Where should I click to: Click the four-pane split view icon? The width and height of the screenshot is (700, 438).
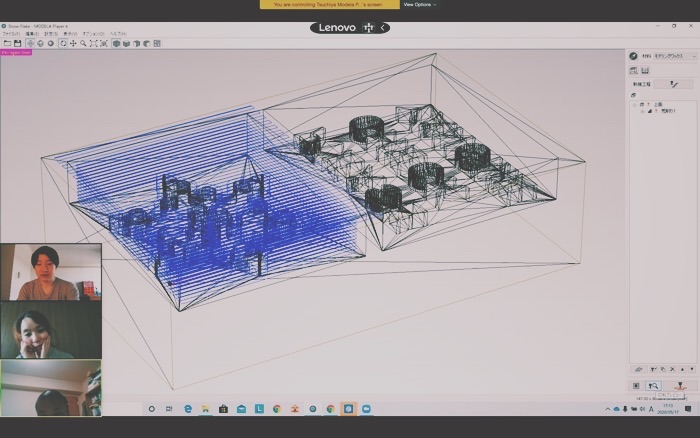(157, 43)
